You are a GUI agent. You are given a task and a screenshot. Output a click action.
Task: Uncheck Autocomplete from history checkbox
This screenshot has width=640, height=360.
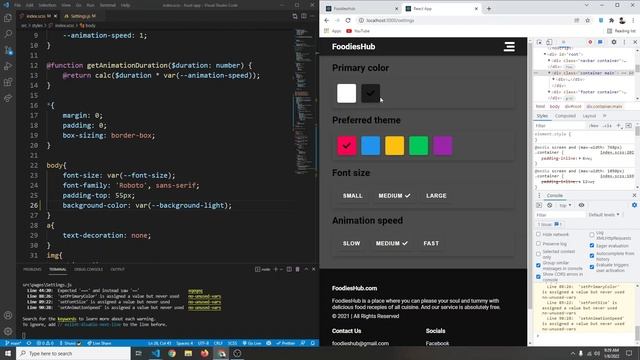click(592, 256)
